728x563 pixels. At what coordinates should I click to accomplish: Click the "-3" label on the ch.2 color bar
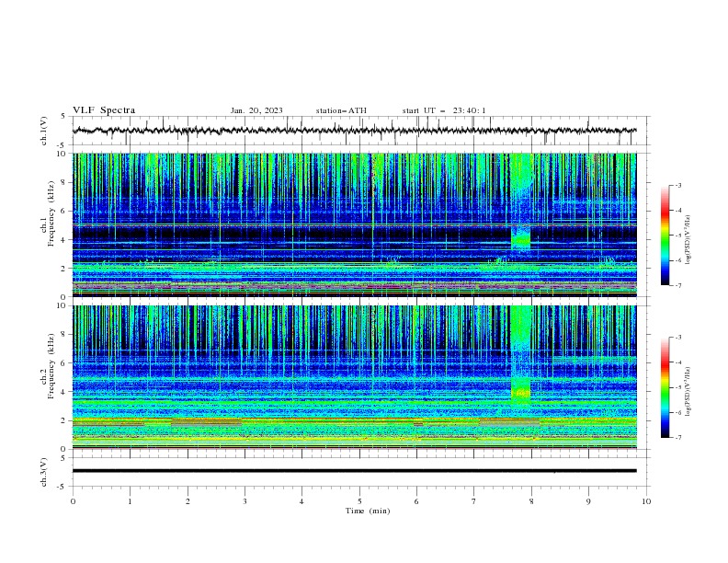click(x=677, y=338)
